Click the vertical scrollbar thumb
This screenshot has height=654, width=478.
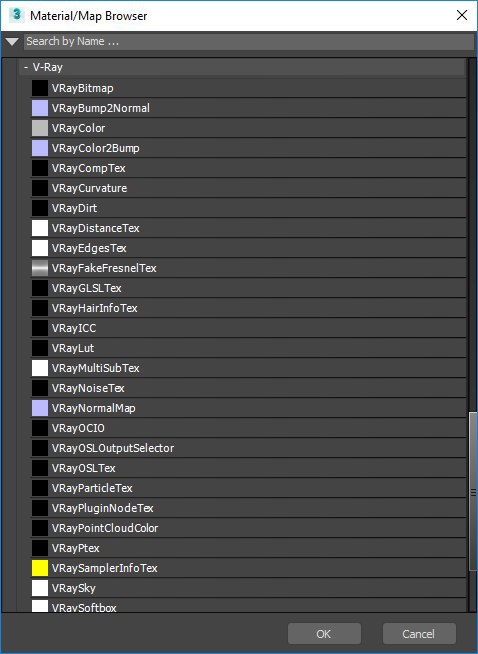click(473, 491)
